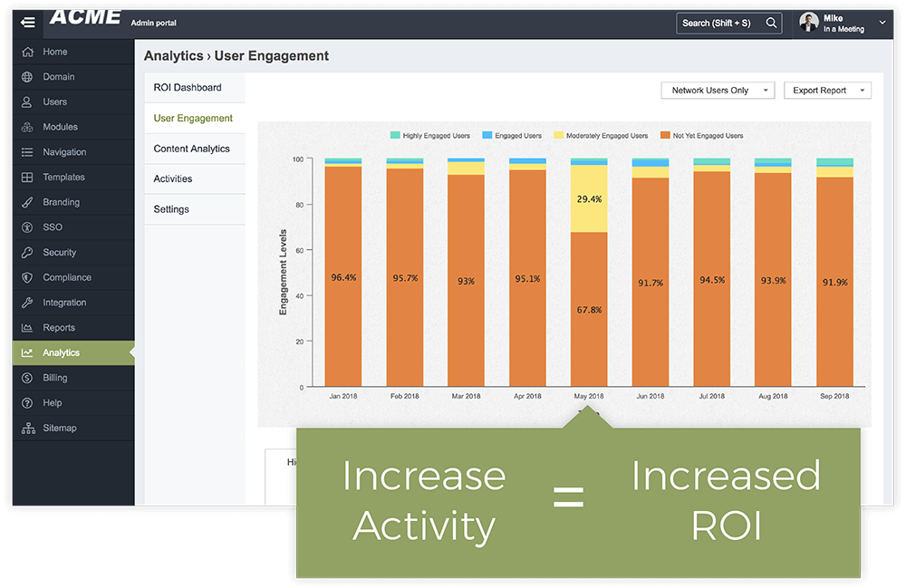906x588 pixels.
Task: Toggle Highly Engaged Users legend series
Action: 430,136
